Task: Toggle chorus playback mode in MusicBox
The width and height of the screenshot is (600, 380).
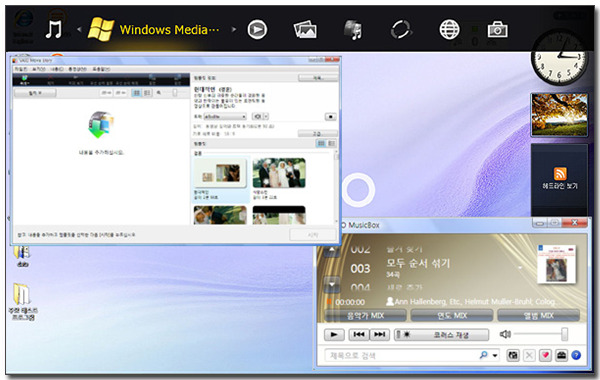Action: pos(442,335)
